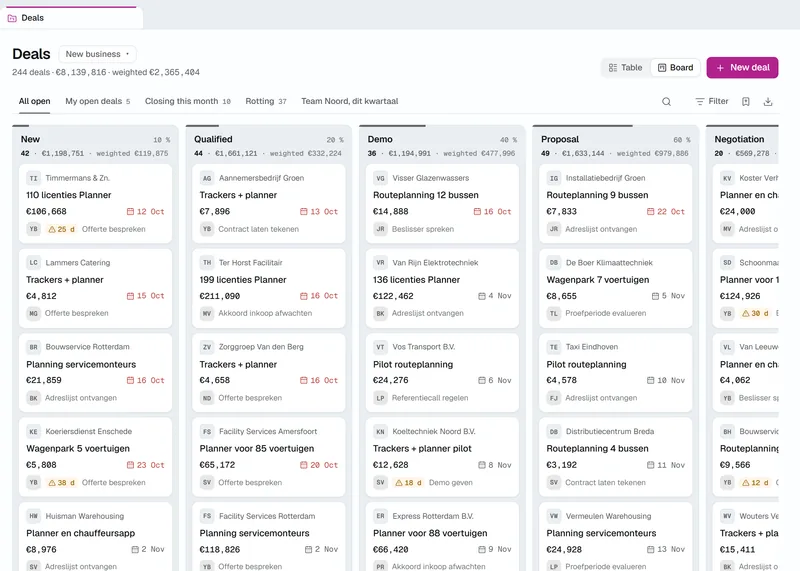The height and width of the screenshot is (571, 800).
Task: Select the All open tab
Action: point(34,101)
